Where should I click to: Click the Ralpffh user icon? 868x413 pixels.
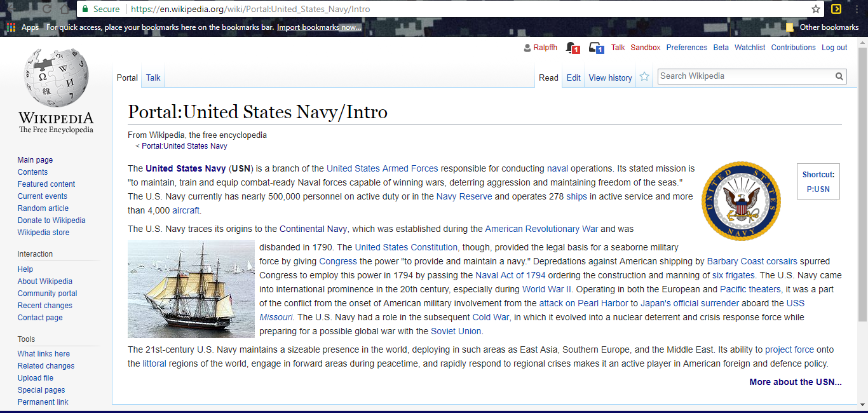click(x=527, y=48)
